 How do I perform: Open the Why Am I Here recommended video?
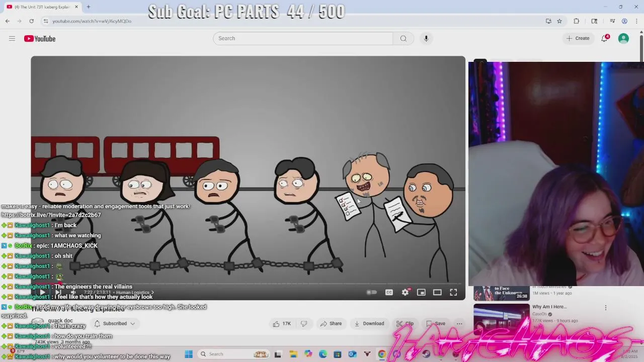549,307
